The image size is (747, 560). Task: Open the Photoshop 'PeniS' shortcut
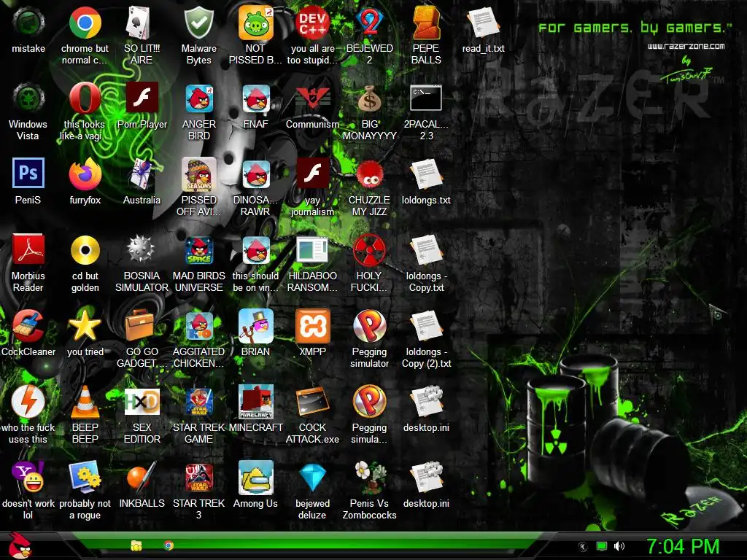(x=28, y=174)
